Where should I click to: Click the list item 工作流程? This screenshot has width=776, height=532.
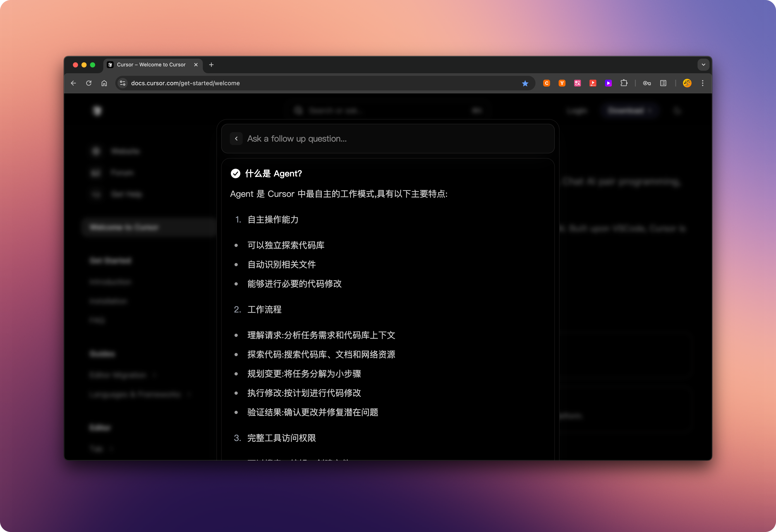(264, 309)
